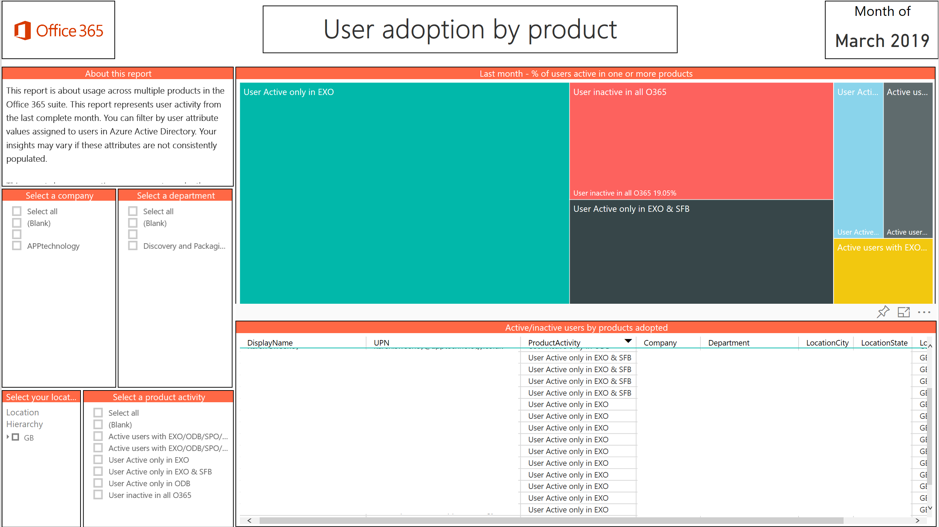Check the APPtechnology company checkbox

tap(17, 246)
